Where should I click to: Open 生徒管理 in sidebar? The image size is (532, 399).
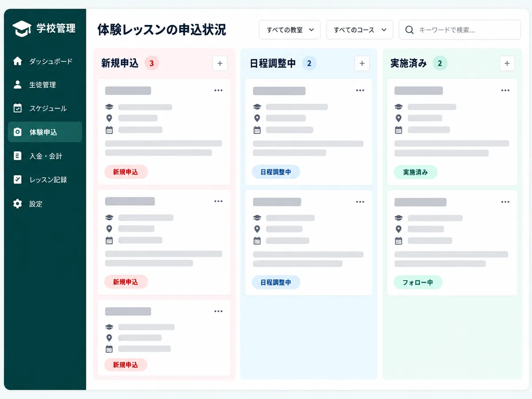(x=45, y=85)
